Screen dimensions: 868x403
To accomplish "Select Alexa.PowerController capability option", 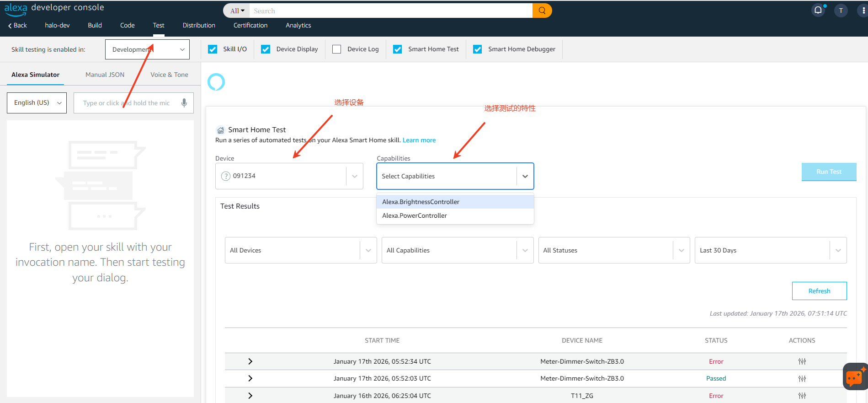I will pyautogui.click(x=455, y=215).
